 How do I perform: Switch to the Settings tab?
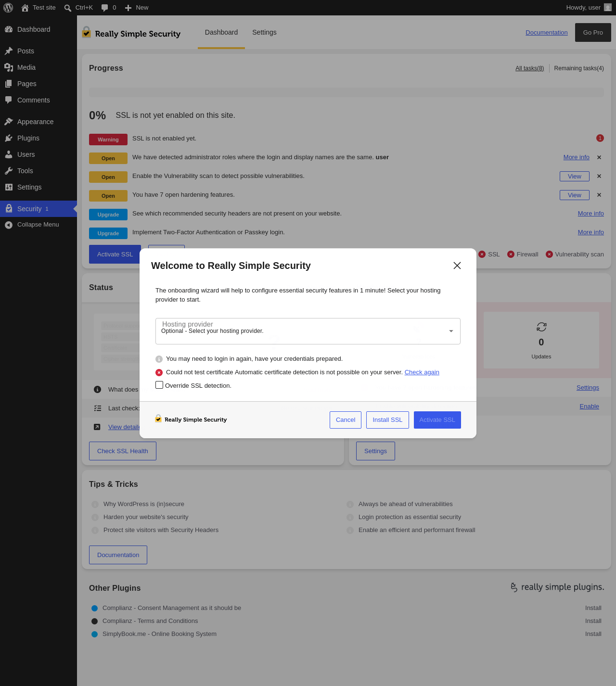[264, 32]
